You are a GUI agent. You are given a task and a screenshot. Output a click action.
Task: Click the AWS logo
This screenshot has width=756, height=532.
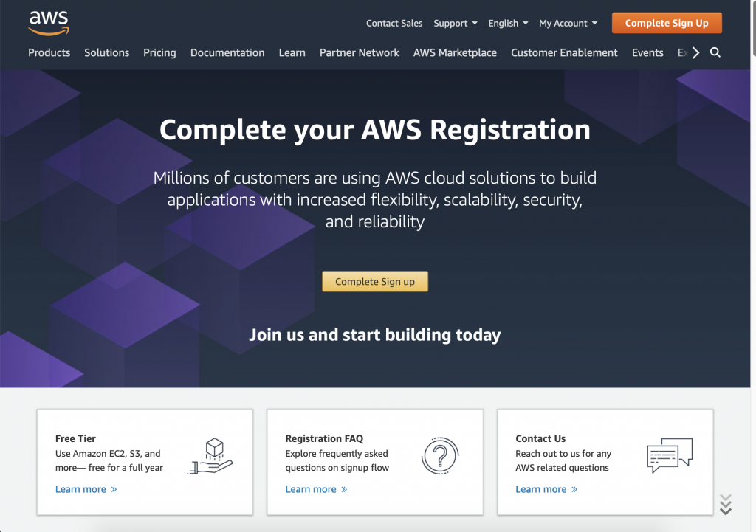pyautogui.click(x=49, y=23)
